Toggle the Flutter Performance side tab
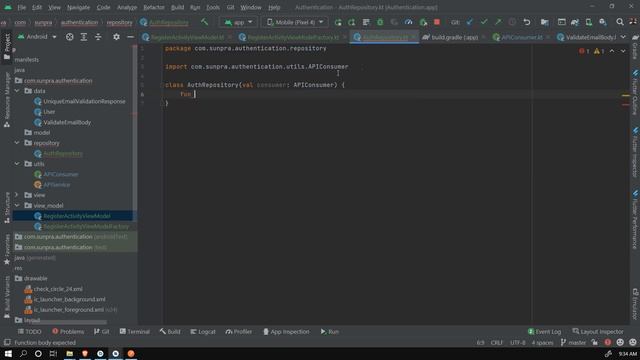Screen dimensions: 640x360 (x=635, y=219)
